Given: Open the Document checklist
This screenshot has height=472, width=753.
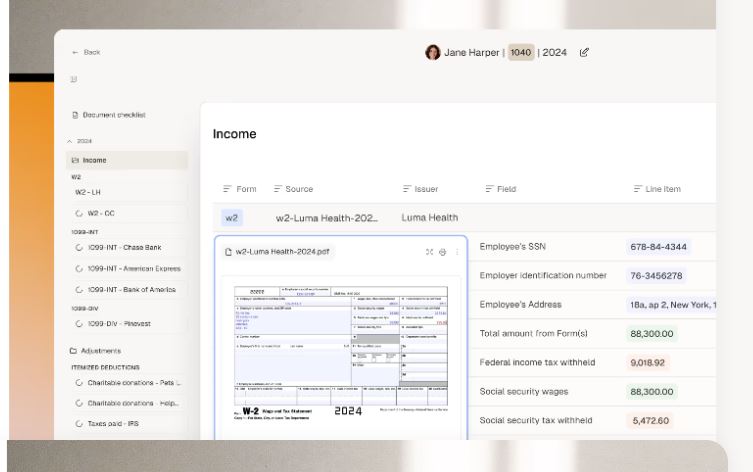Looking at the screenshot, I should click(112, 115).
